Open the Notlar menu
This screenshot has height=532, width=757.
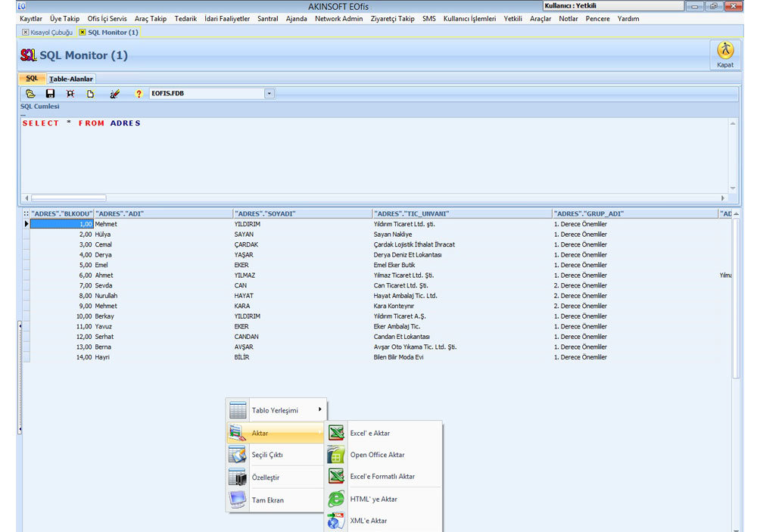pos(569,19)
